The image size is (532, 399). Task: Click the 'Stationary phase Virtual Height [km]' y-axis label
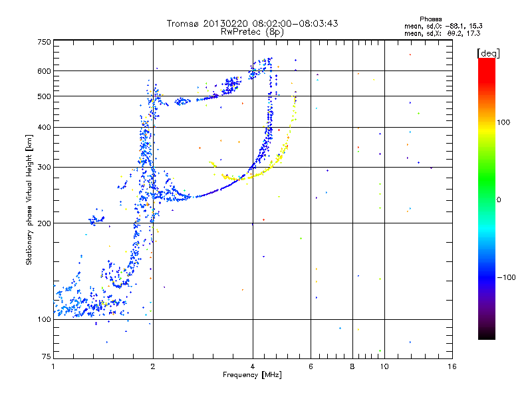click(29, 199)
